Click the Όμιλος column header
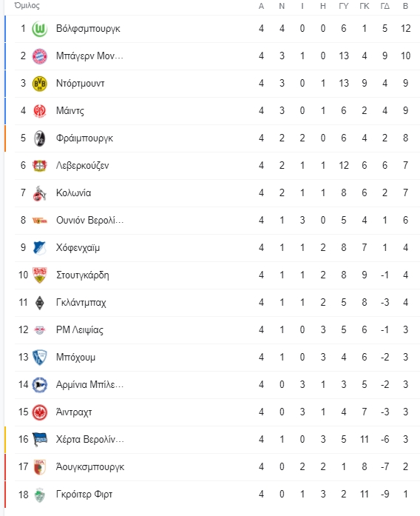 (27, 6)
